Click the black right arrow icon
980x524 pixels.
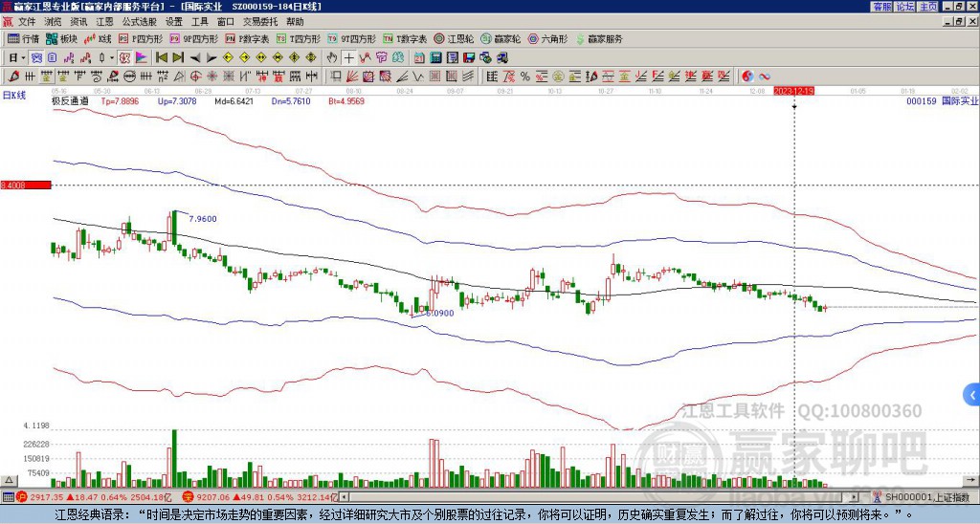coord(212,58)
